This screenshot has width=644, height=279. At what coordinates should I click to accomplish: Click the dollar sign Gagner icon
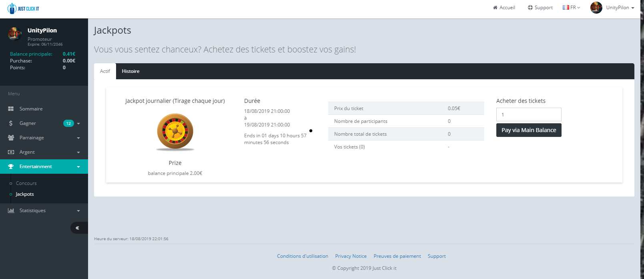click(x=11, y=123)
